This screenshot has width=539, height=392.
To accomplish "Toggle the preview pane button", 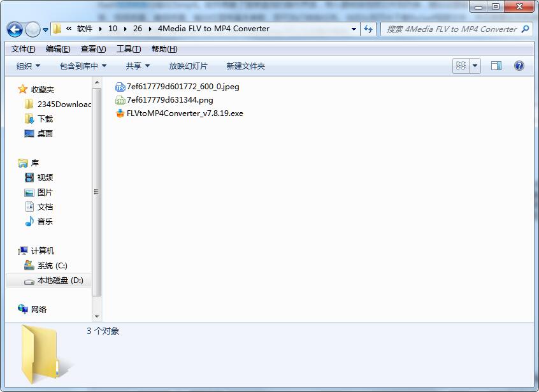I will [496, 66].
